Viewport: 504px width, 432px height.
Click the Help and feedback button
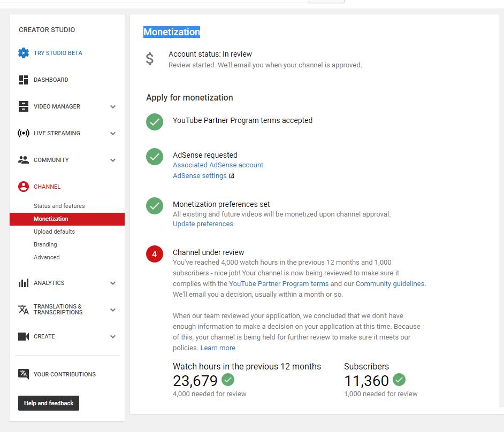pyautogui.click(x=49, y=403)
